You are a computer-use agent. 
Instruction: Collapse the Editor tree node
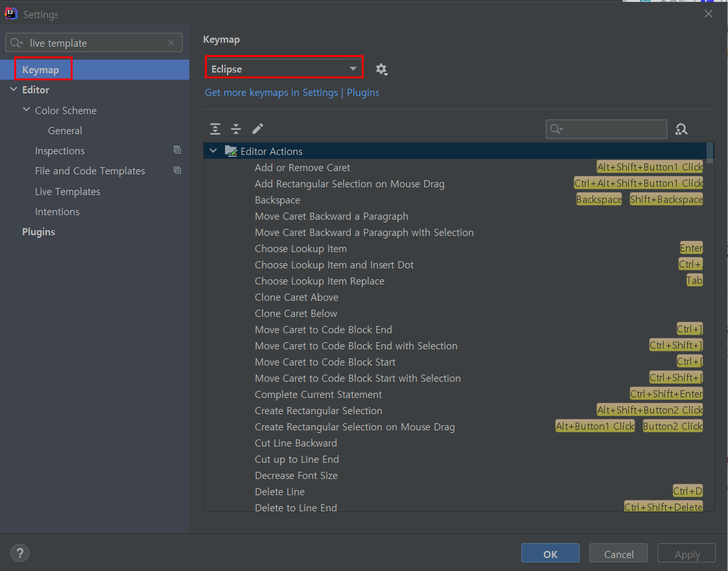click(14, 89)
